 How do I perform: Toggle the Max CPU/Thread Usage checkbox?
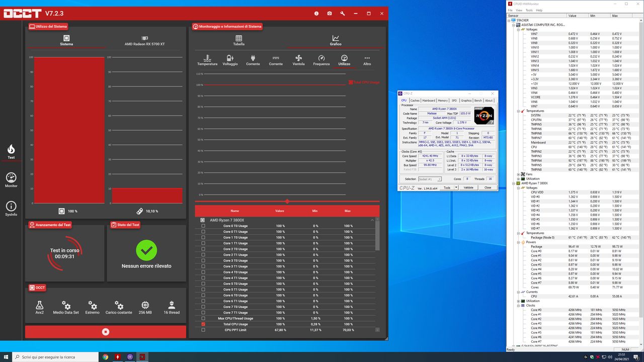pyautogui.click(x=203, y=318)
